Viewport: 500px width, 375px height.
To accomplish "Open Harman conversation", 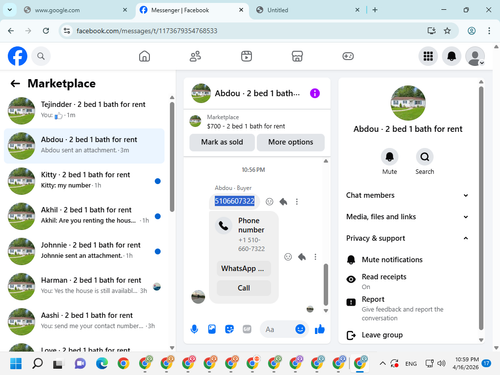I will 84,286.
